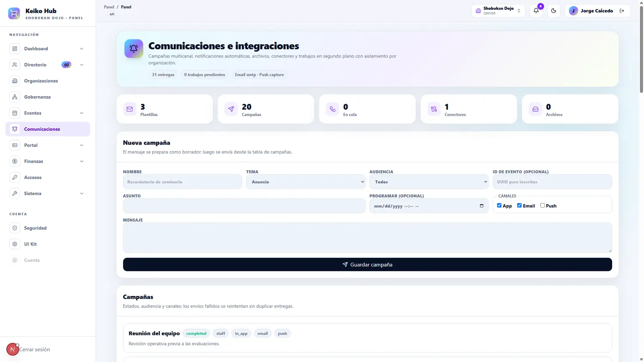Image resolution: width=644 pixels, height=362 pixels.
Task: Open the notifications bell in header
Action: (536, 11)
